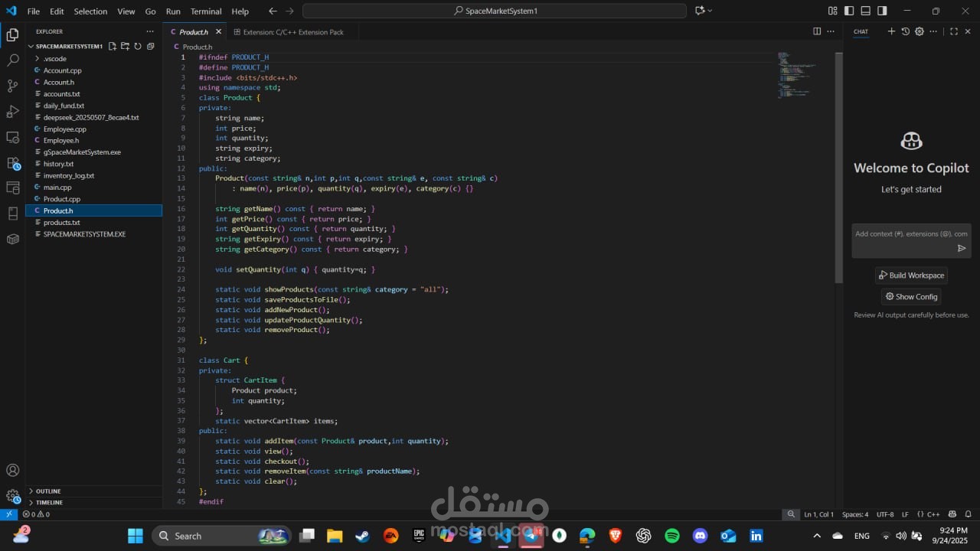Change UTF-8 encoding in status bar
980x551 pixels.
(884, 514)
